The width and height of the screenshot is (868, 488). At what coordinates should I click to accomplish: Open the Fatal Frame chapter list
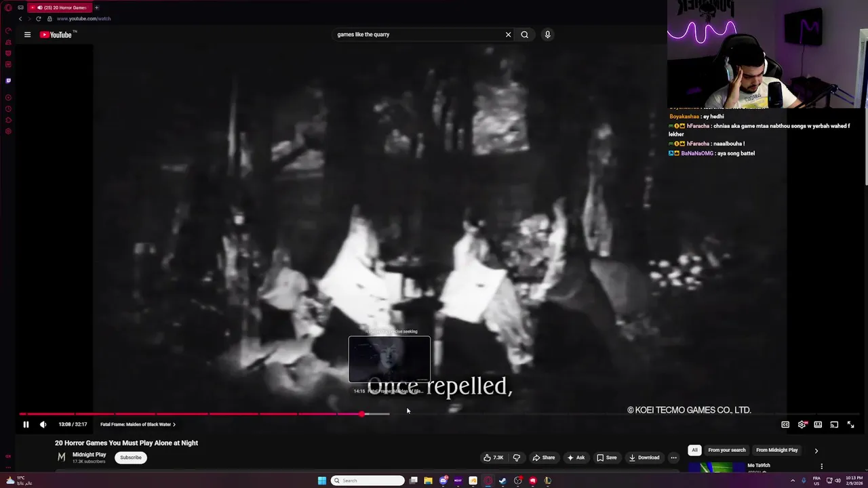tap(138, 424)
